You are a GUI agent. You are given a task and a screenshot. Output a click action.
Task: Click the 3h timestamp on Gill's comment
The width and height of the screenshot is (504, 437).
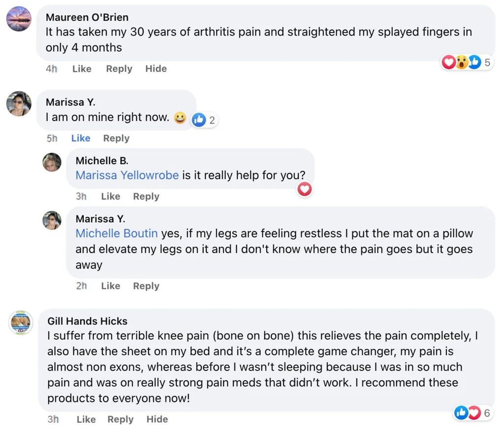[x=53, y=419]
